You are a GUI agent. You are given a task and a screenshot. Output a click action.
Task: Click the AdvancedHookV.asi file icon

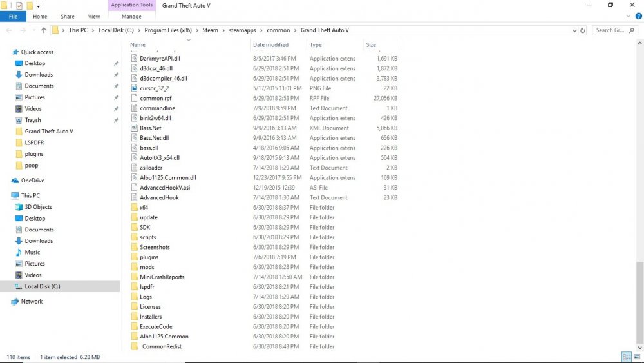pos(134,188)
